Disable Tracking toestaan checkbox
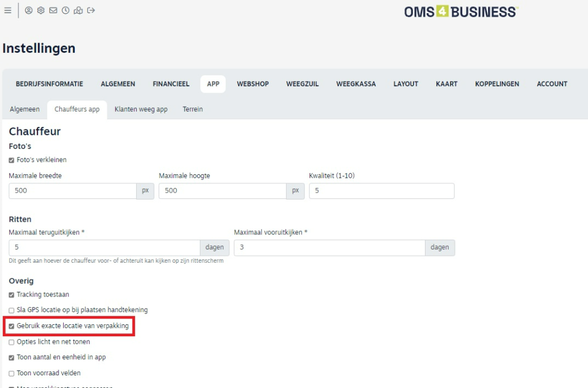This screenshot has width=588, height=388. pos(11,295)
